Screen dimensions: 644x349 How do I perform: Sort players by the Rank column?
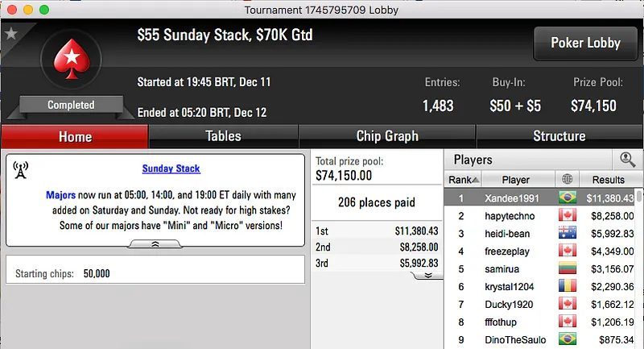pos(464,180)
